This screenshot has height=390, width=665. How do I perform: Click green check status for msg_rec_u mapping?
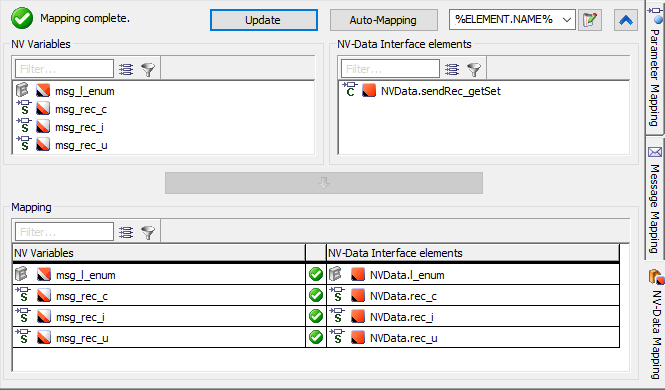(x=316, y=337)
